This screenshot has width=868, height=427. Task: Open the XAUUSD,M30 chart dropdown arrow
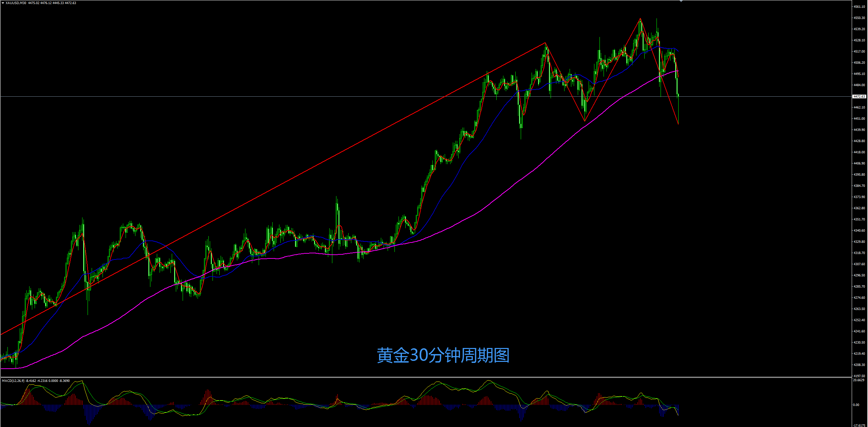pos(3,3)
